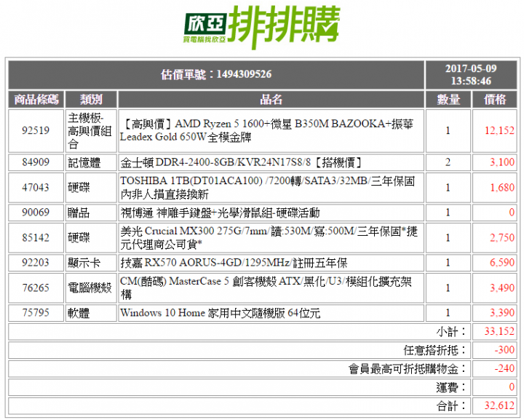524x420 pixels.
Task: Click total value 32,612
Action: 499,405
